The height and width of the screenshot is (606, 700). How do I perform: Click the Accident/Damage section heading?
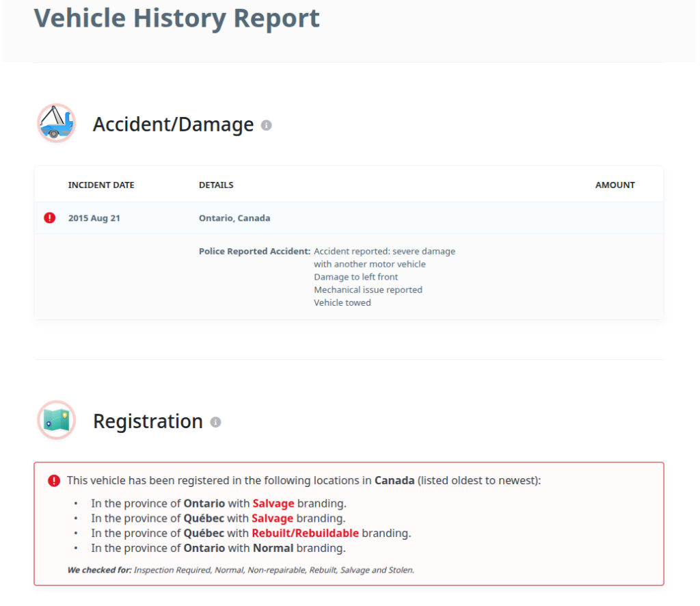coord(173,124)
